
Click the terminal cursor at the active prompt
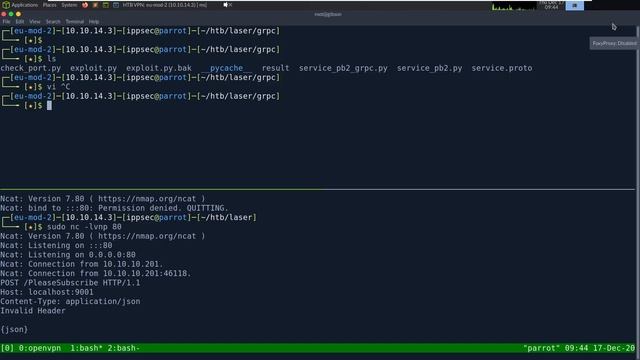[x=49, y=105]
